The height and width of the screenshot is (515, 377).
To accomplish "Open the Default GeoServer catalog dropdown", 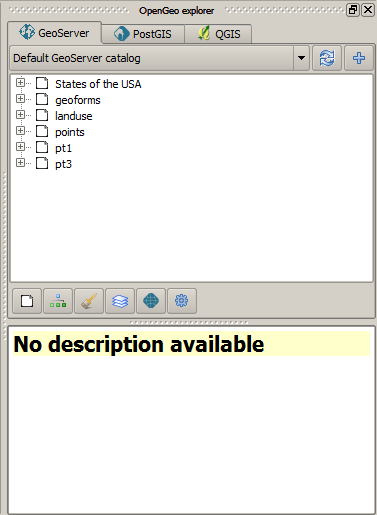I will [301, 58].
